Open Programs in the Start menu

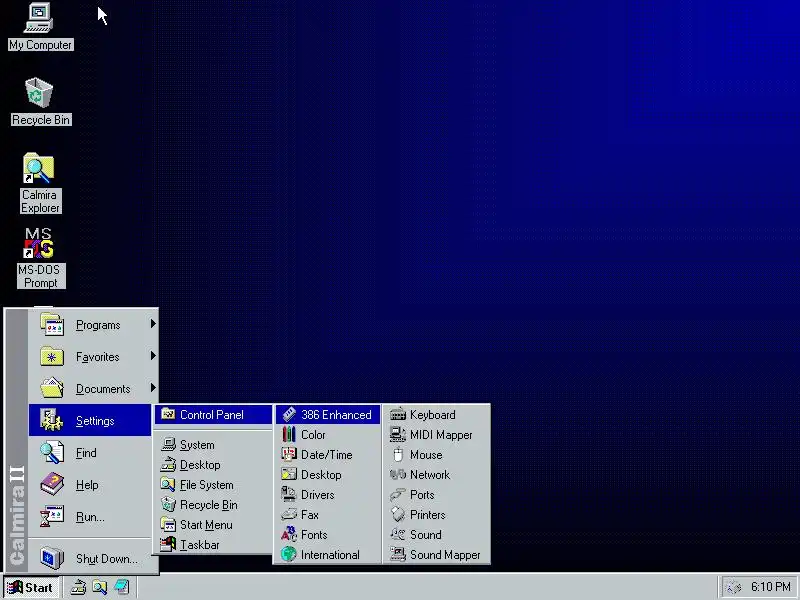[93, 325]
